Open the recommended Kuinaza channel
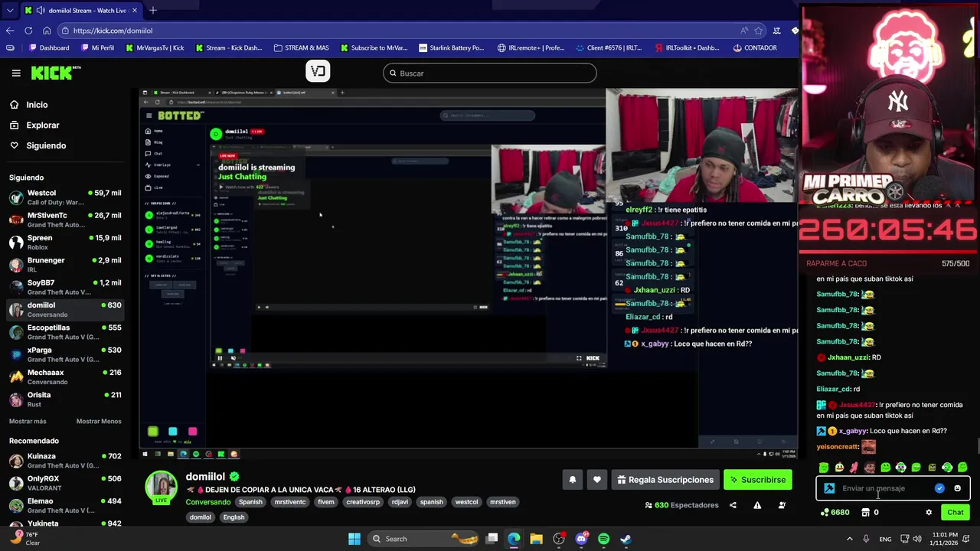 pos(65,460)
